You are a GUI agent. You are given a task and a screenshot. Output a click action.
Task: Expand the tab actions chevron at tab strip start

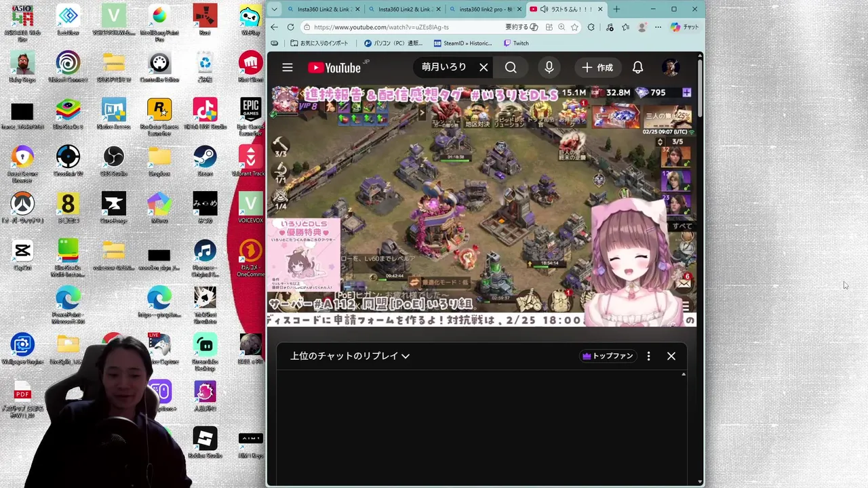click(x=273, y=9)
